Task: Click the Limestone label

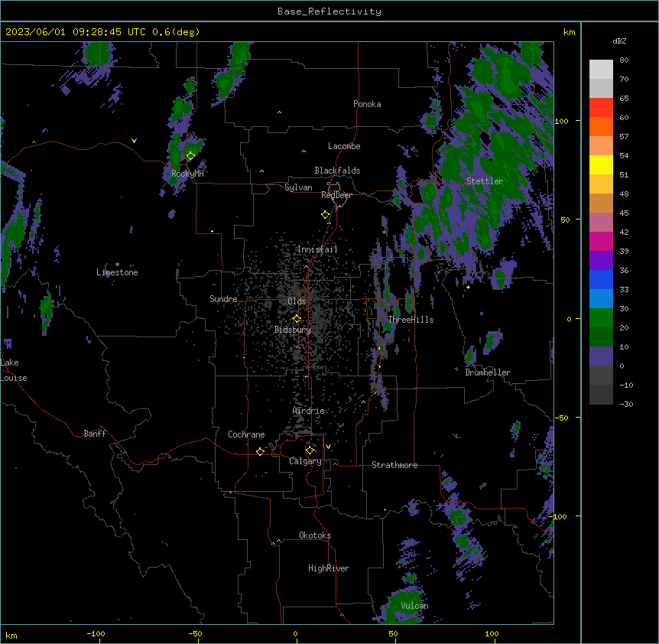Action: [117, 272]
